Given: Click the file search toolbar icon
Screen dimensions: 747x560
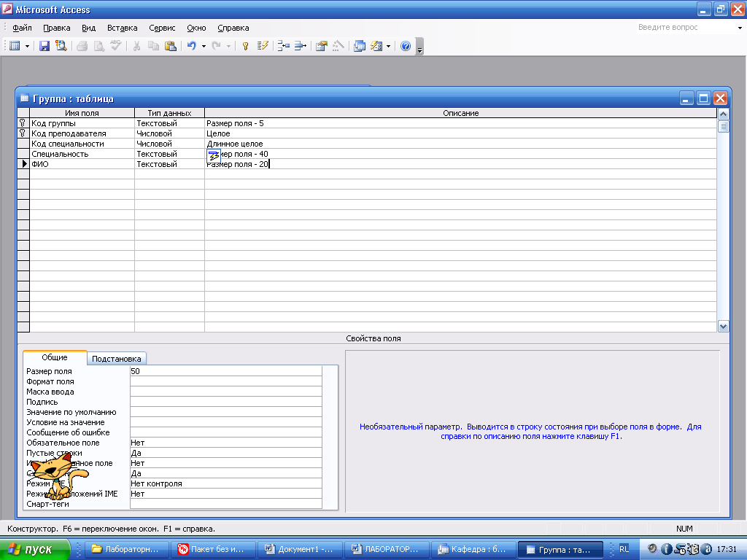Looking at the screenshot, I should (61, 46).
